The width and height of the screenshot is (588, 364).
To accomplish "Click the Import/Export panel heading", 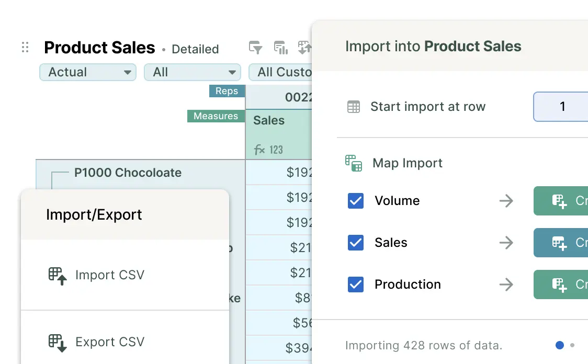I will coord(94,215).
